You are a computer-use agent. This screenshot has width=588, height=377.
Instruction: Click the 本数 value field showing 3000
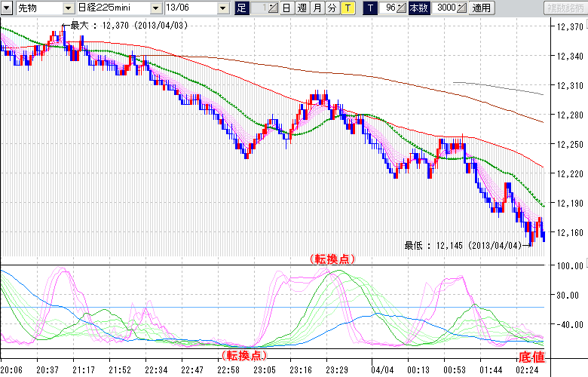pyautogui.click(x=445, y=8)
